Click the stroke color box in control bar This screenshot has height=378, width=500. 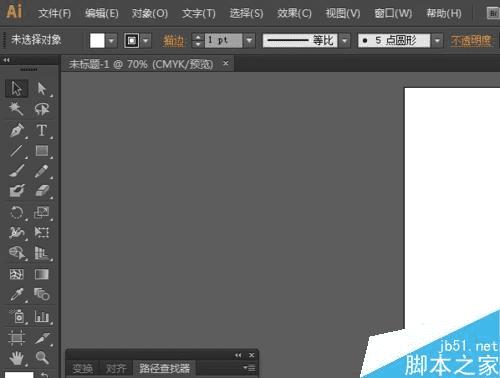[132, 41]
